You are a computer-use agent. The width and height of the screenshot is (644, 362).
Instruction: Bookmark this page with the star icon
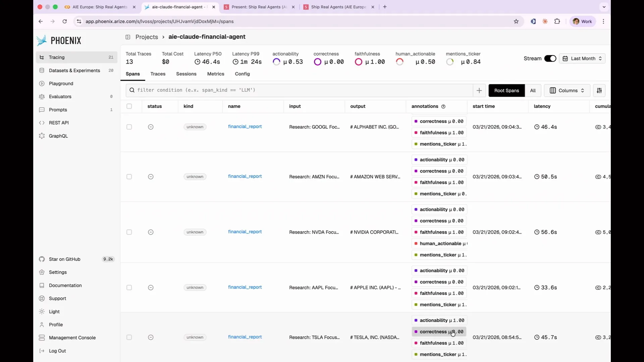(516, 21)
